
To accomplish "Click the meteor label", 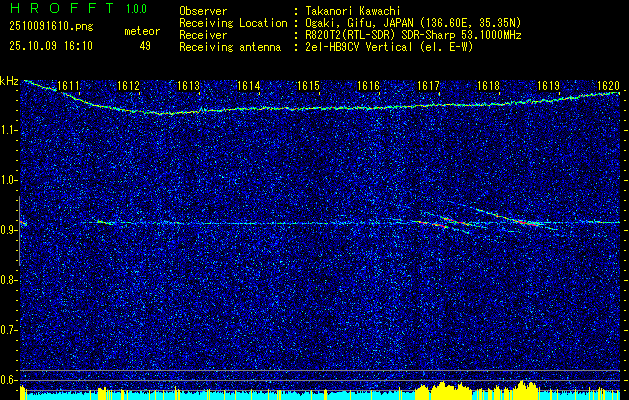I will click(x=142, y=31).
